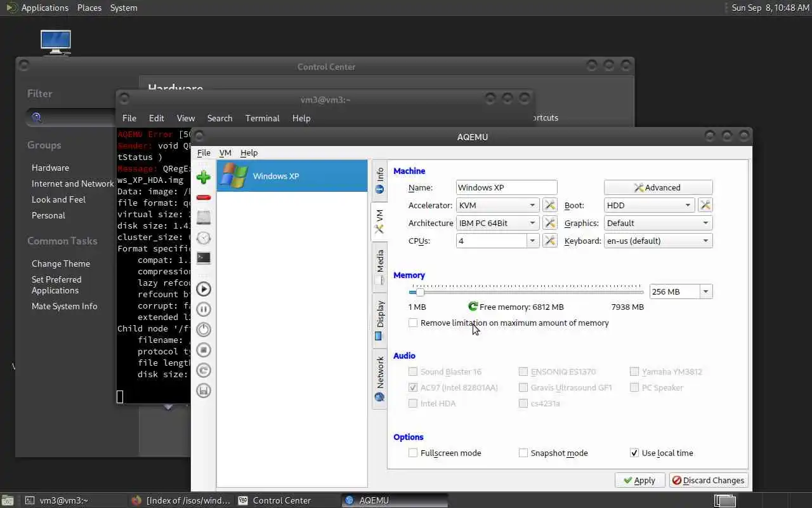The height and width of the screenshot is (508, 812).
Task: Expand the CPUs count dropdown
Action: [x=533, y=241]
